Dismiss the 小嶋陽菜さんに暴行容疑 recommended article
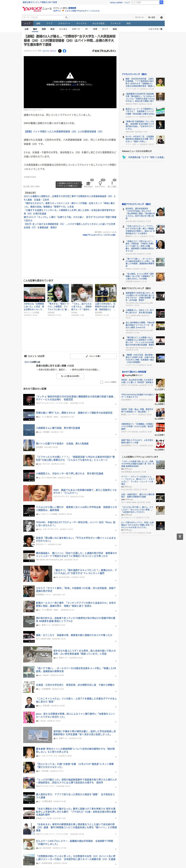186x868 pixels. [x=115, y=435]
